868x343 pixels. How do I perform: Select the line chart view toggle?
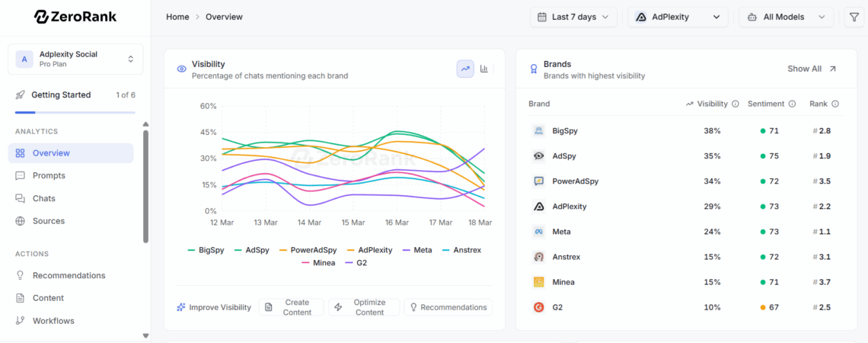point(465,69)
